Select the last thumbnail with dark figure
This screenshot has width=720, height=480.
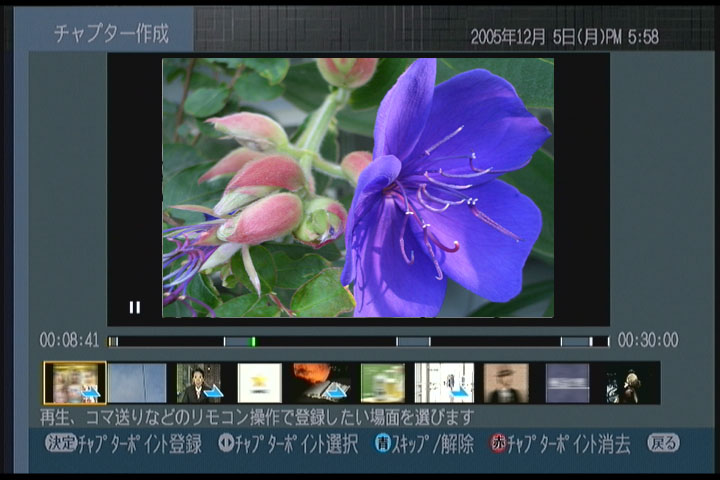coord(631,383)
